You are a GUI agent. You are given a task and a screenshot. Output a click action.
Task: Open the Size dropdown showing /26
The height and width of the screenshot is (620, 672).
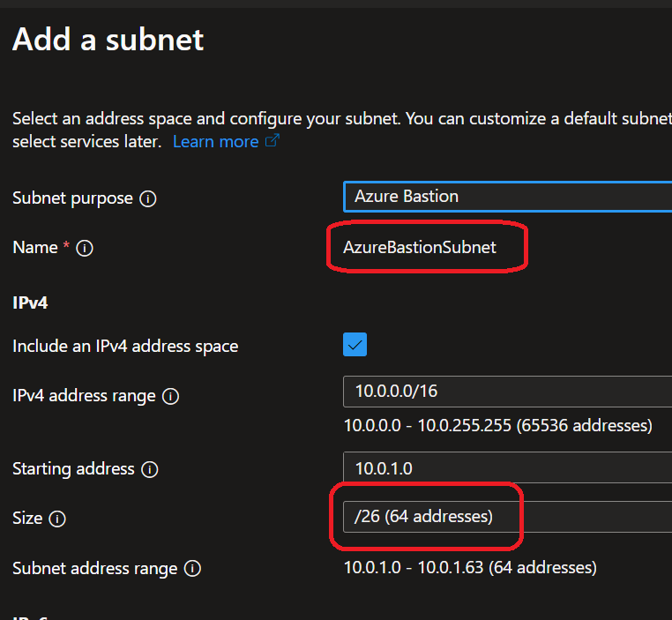coord(507,517)
